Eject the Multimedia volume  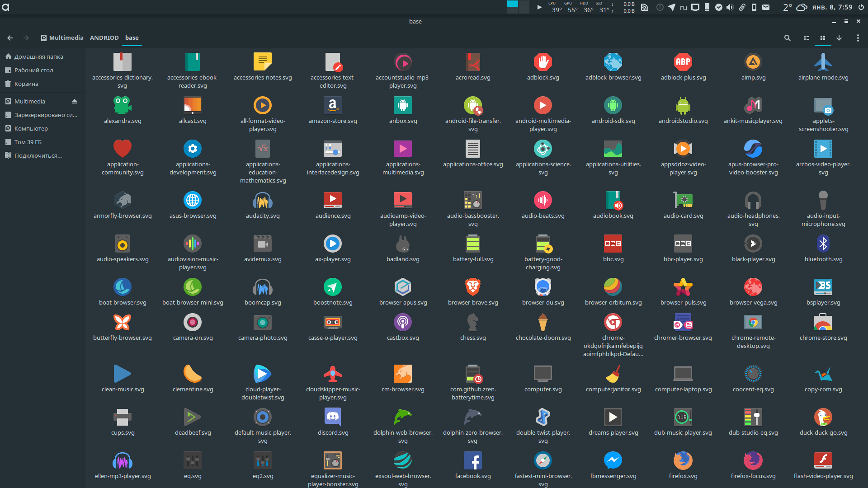[75, 101]
